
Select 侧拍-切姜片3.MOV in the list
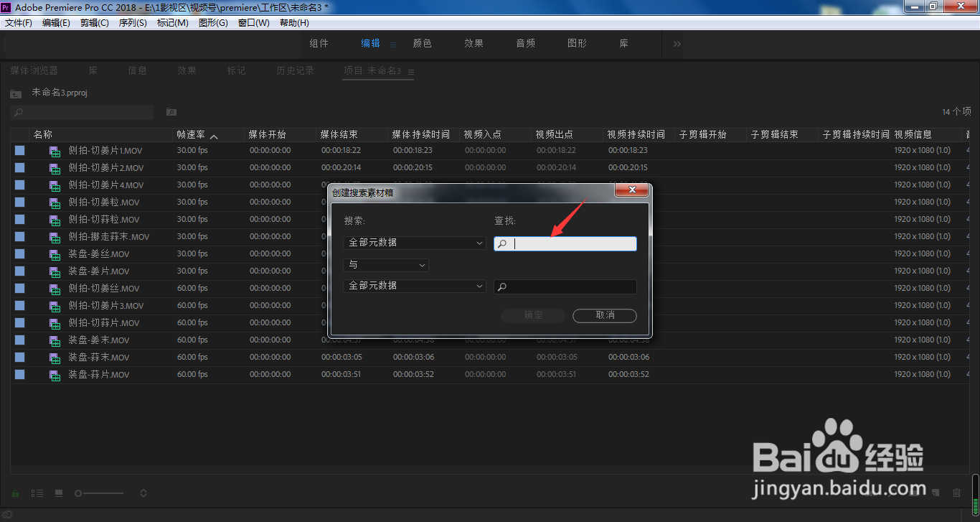106,306
